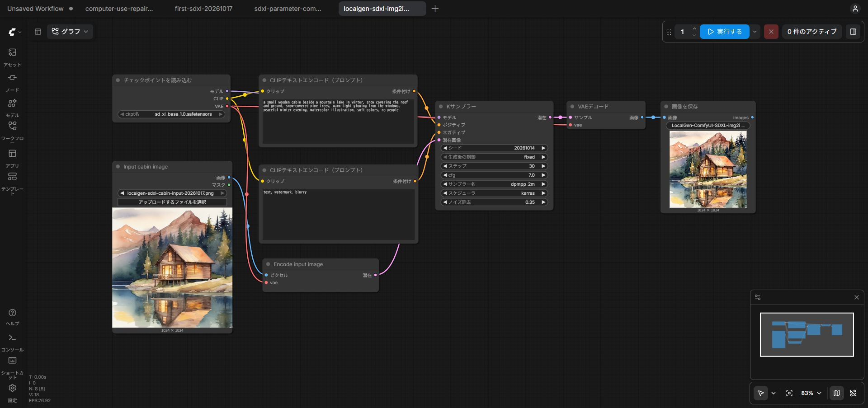
Task: Click the file upload selection button
Action: (172, 202)
